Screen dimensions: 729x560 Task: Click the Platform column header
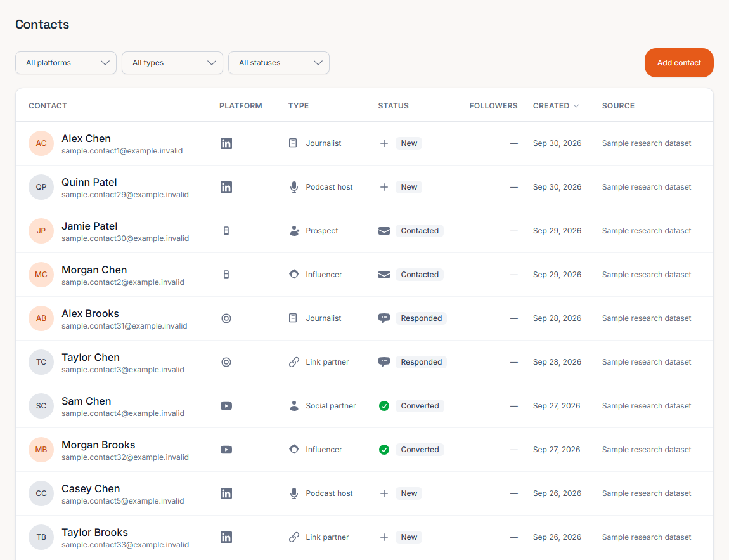(241, 105)
